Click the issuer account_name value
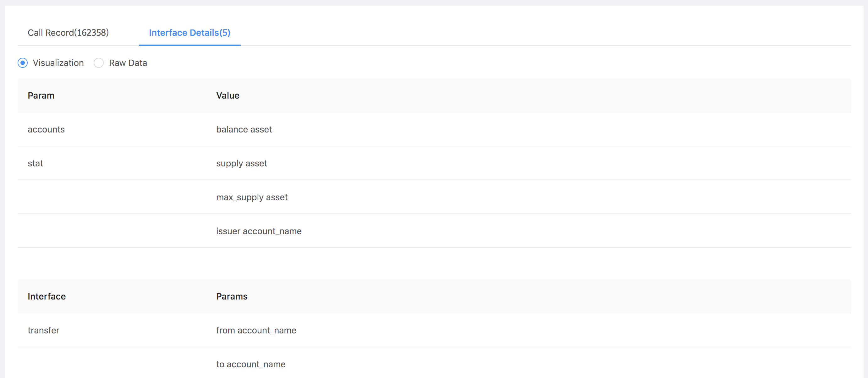 click(259, 231)
